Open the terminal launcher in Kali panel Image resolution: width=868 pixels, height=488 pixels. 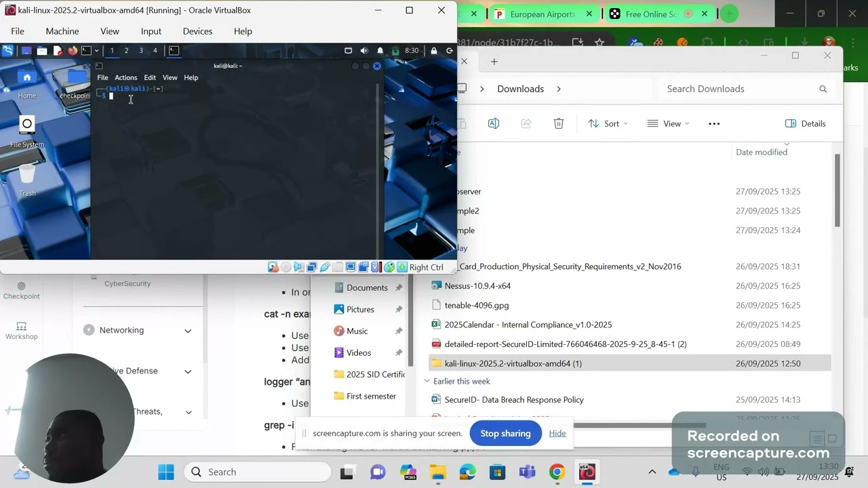(x=86, y=50)
